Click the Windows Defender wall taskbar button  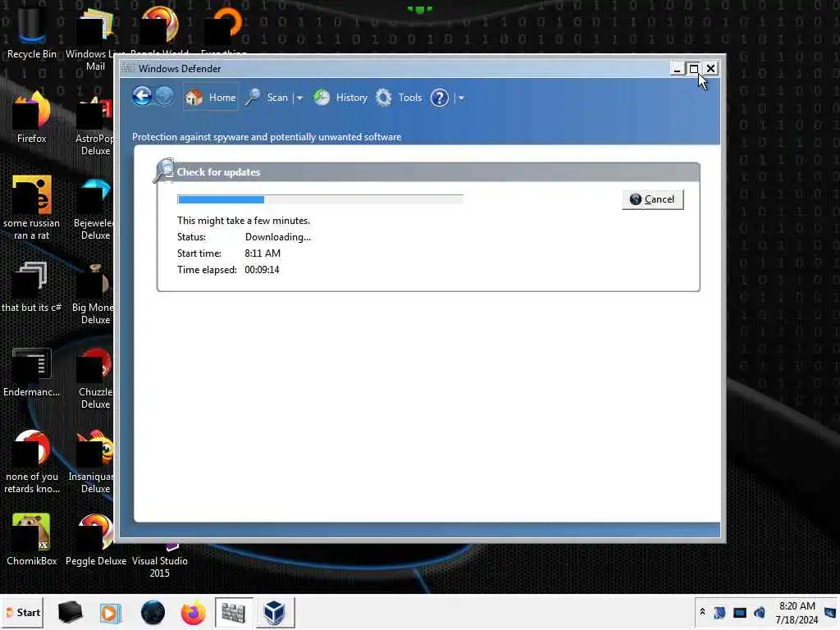point(234,612)
